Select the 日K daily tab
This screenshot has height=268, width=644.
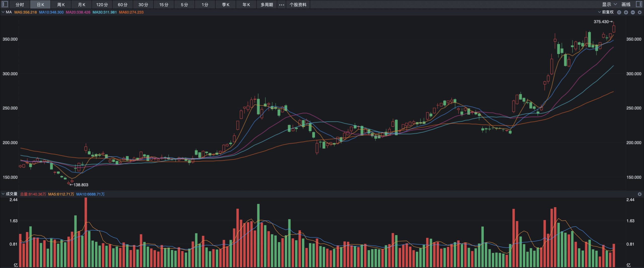click(40, 5)
